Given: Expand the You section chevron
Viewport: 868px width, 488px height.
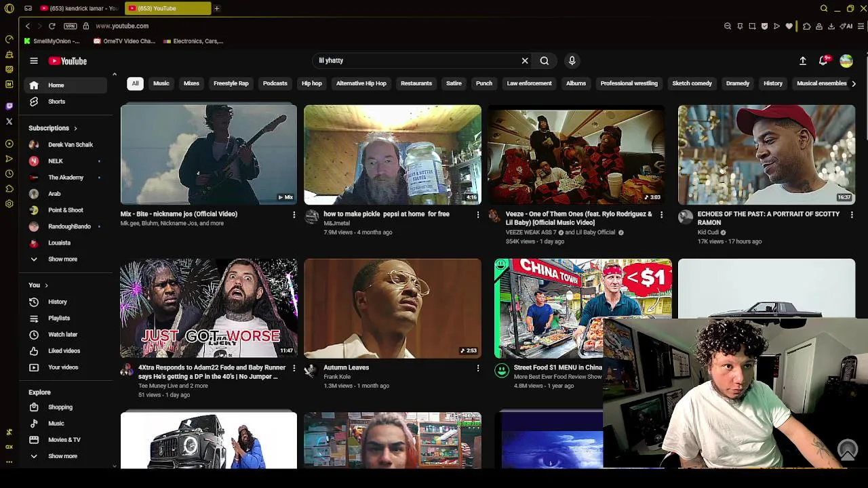Looking at the screenshot, I should click(46, 285).
